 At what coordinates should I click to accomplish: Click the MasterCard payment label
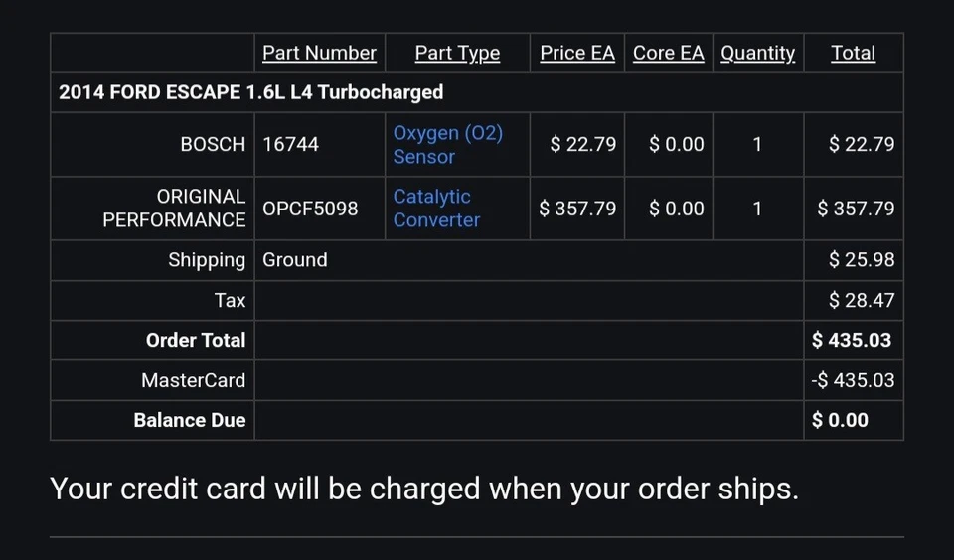point(193,380)
